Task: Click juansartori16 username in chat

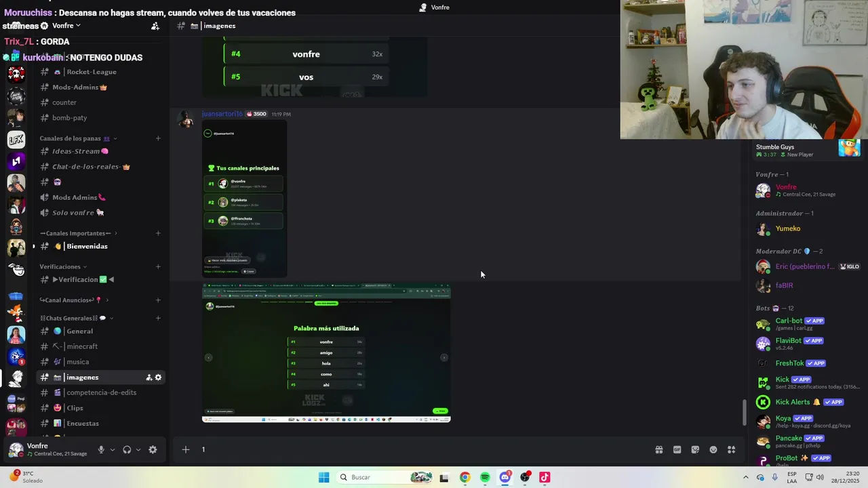Action: click(x=222, y=114)
